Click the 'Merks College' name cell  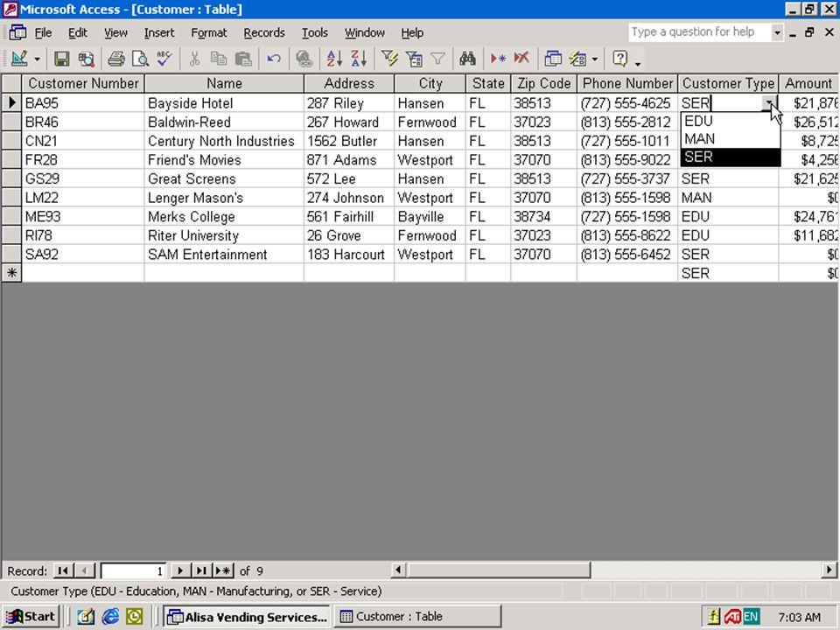point(224,216)
